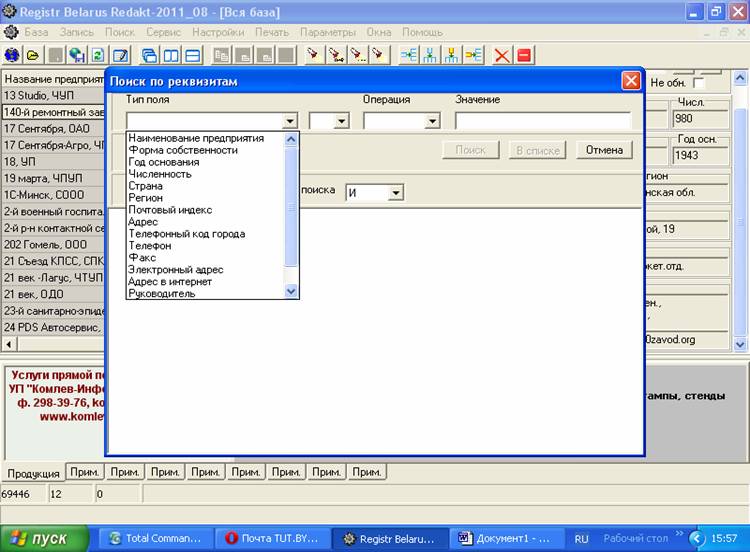Click the пуск Start button
Image resolution: width=750 pixels, height=552 pixels.
point(40,538)
